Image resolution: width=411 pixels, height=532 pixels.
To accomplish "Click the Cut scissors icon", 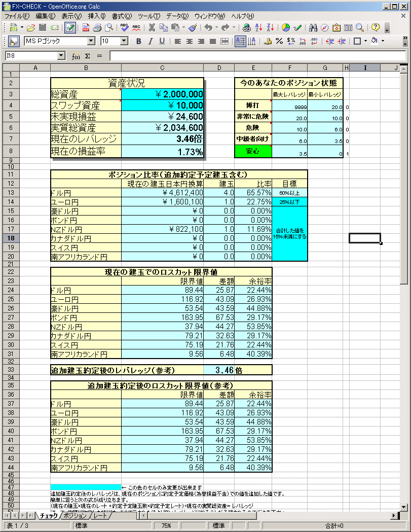I will coord(152,27).
